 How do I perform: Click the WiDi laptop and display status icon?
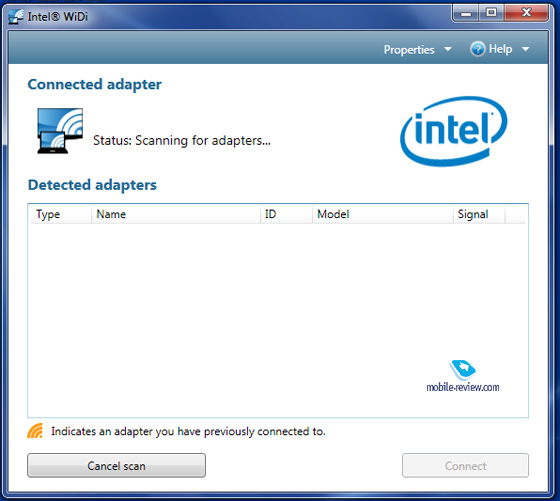tap(60, 131)
